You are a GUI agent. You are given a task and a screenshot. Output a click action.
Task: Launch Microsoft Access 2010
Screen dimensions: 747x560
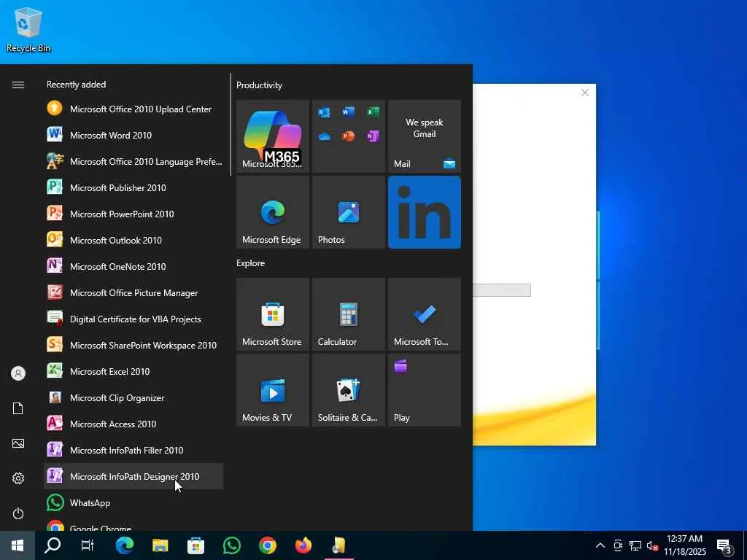coord(133,424)
